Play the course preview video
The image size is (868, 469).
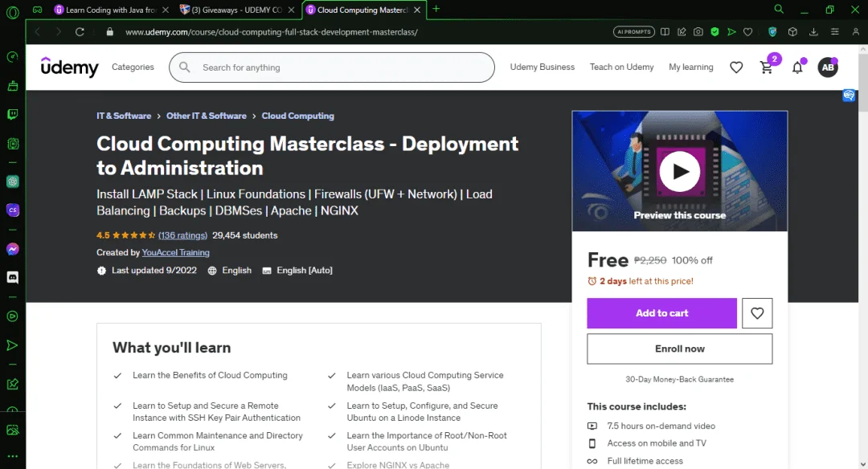click(679, 171)
